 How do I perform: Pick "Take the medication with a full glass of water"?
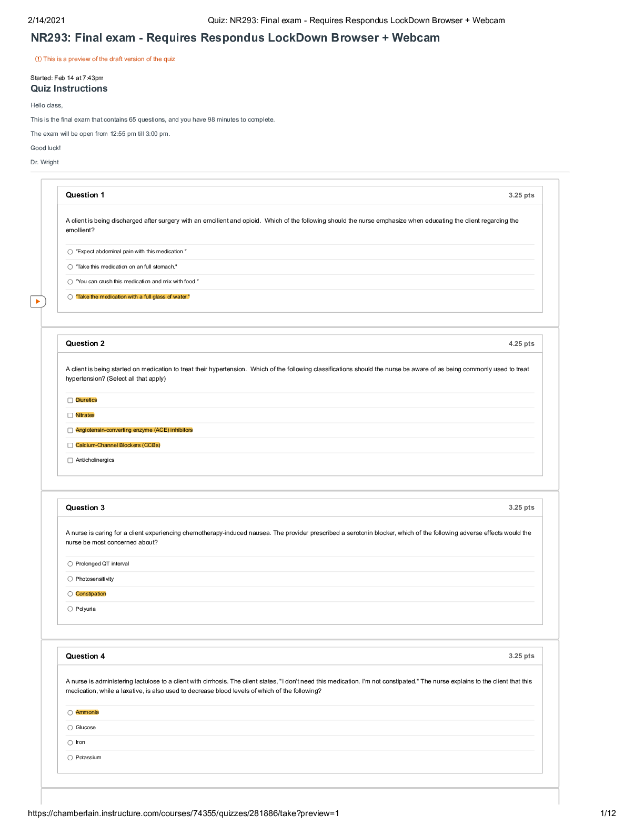(x=70, y=297)
